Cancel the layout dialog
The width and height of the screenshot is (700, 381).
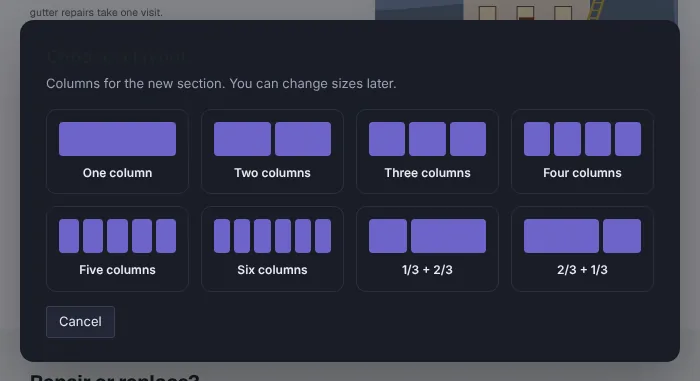(x=80, y=322)
